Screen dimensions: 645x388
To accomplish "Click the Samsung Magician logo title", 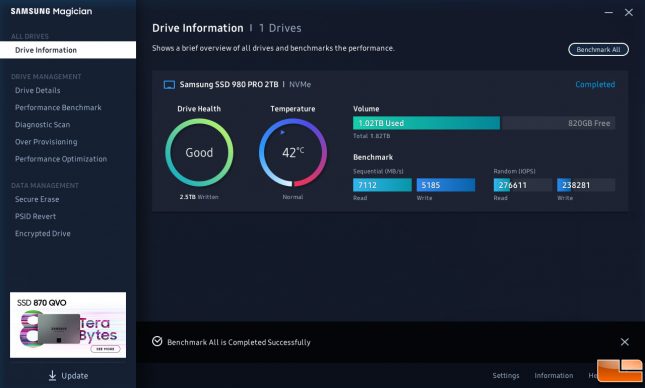I will click(x=51, y=12).
